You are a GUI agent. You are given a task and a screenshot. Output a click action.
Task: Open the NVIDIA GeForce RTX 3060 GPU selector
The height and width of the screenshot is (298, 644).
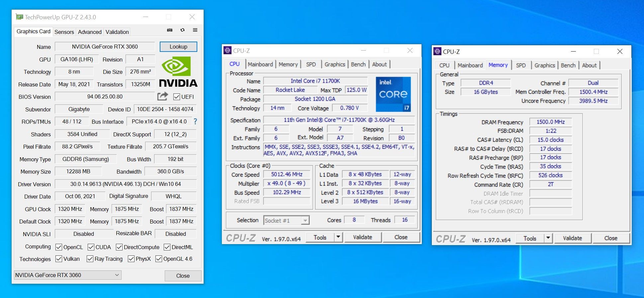tap(67, 275)
